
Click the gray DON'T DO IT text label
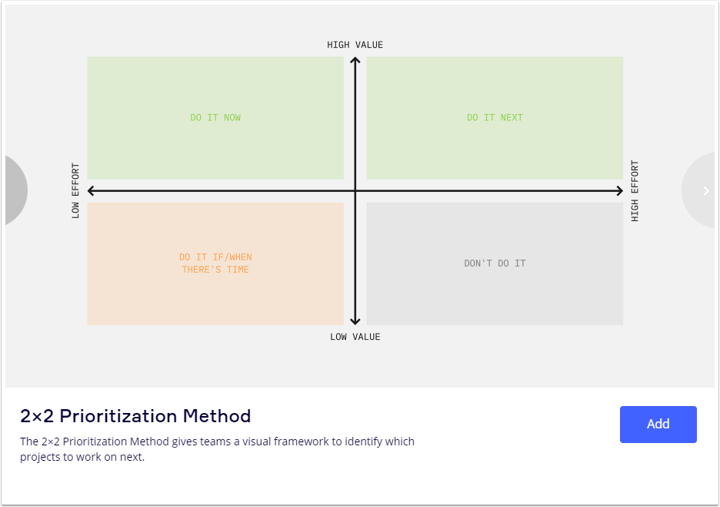(495, 263)
